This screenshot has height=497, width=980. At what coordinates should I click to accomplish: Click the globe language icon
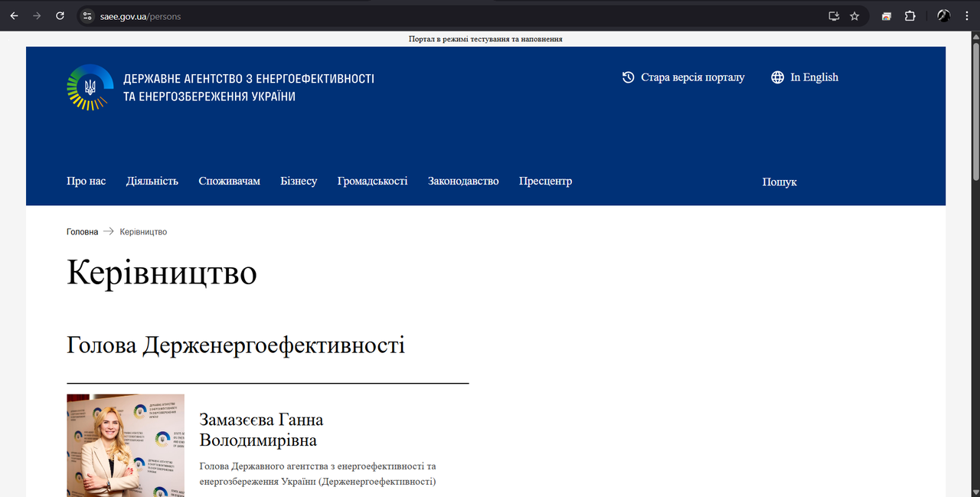tap(778, 77)
